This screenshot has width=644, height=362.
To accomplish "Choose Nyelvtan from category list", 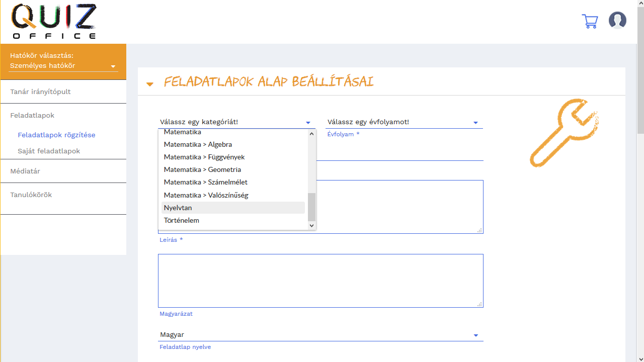I will 233,208.
